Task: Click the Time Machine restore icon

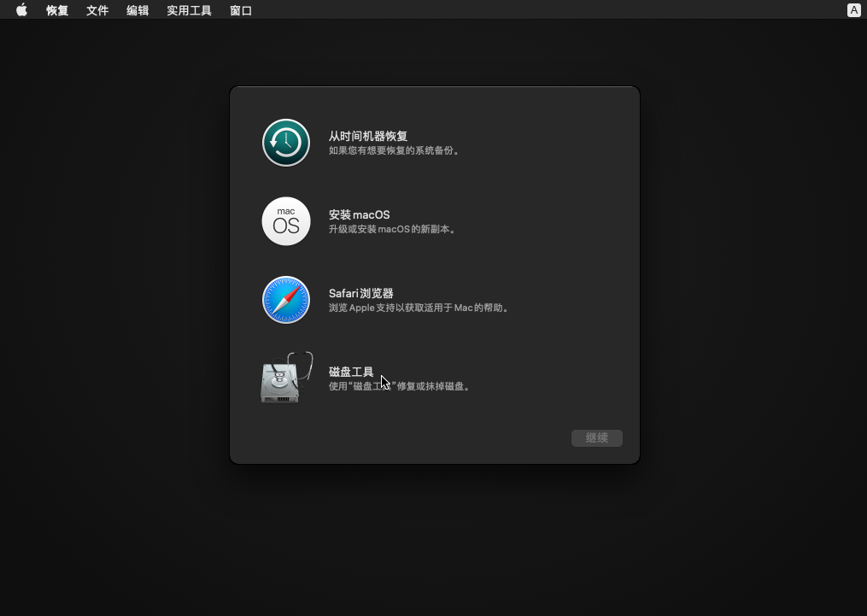Action: (286, 143)
